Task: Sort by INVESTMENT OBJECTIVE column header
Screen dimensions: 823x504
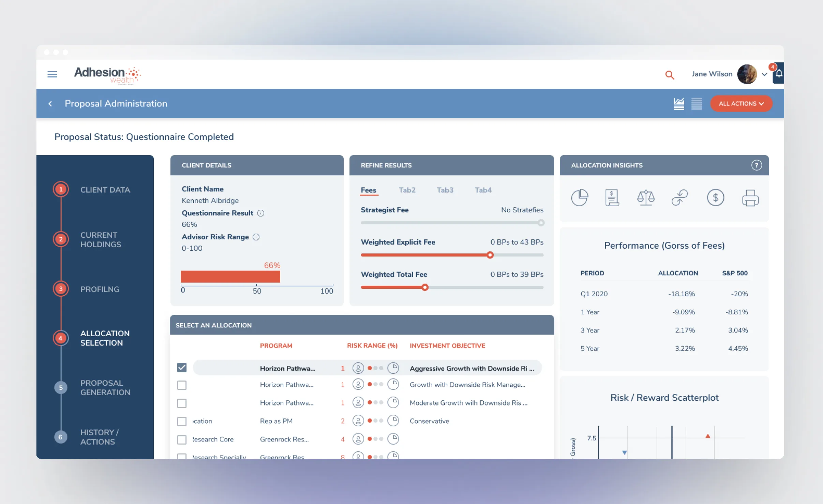Action: pos(447,346)
